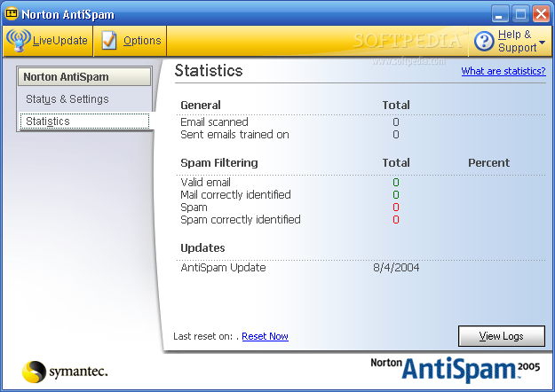Open Help & Support text

(x=517, y=41)
